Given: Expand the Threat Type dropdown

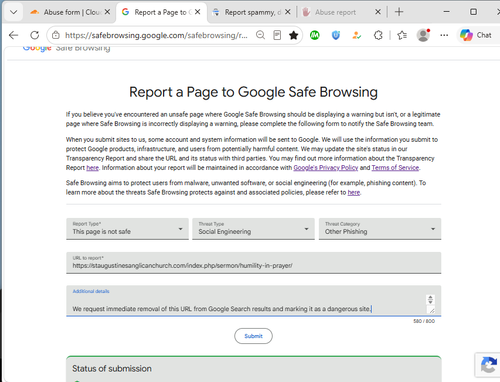Looking at the screenshot, I should pos(253,229).
